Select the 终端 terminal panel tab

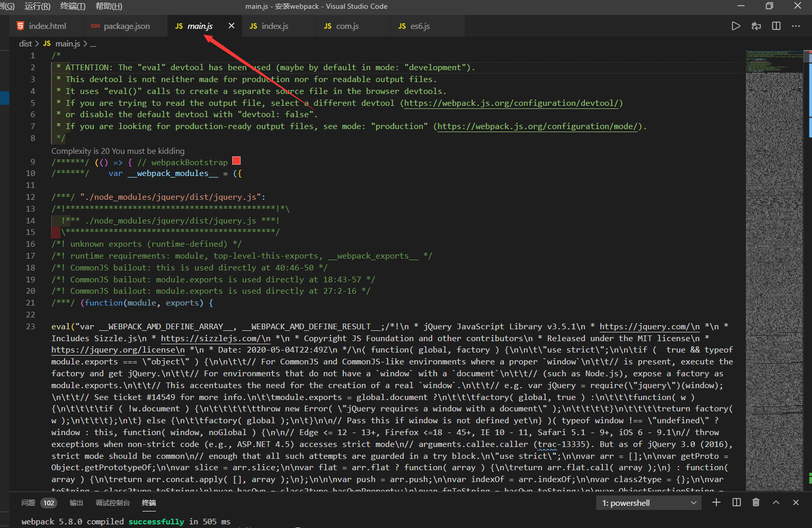pyautogui.click(x=149, y=503)
